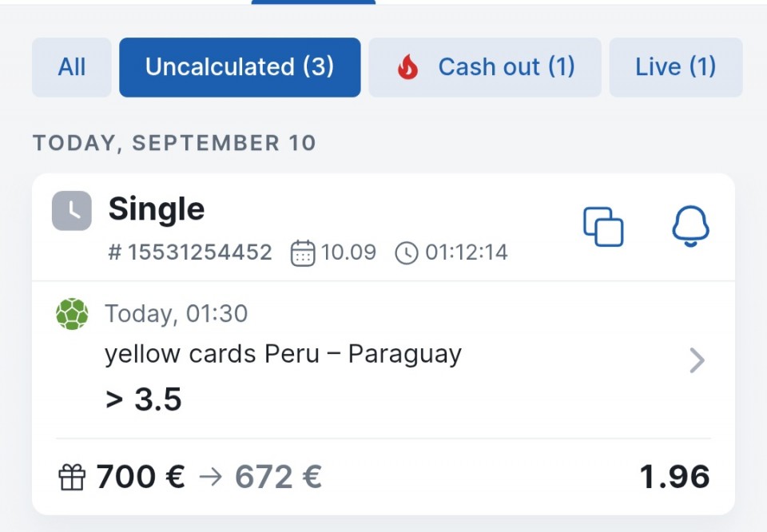
Task: Tap the 700 € stake amount
Action: [141, 477]
